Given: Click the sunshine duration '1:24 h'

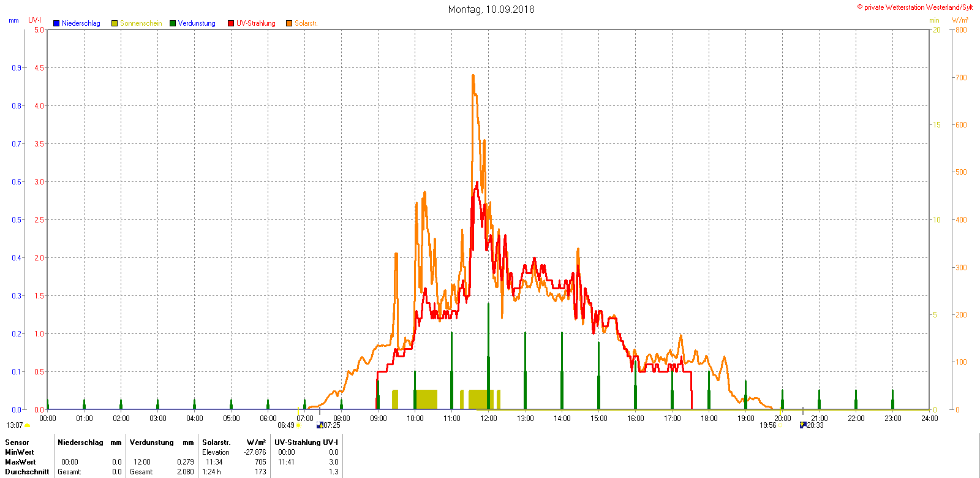Looking at the screenshot, I should [212, 472].
